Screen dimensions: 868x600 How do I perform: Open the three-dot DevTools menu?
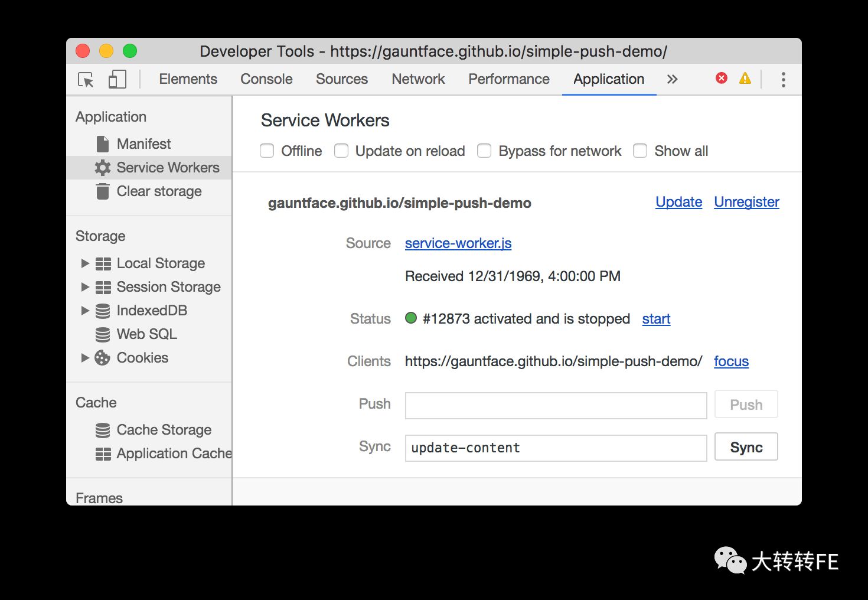pyautogui.click(x=784, y=79)
